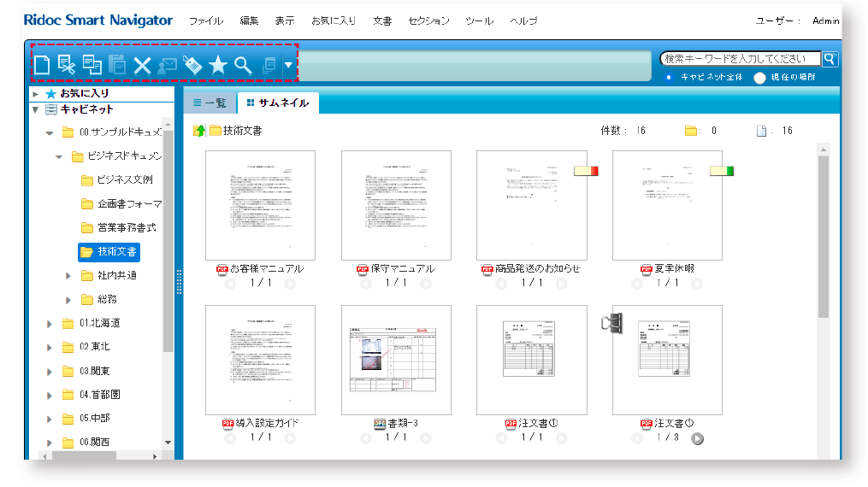This screenshot has width=868, height=487.
Task: Collapse the キャビネット tree section
Action: (x=35, y=109)
